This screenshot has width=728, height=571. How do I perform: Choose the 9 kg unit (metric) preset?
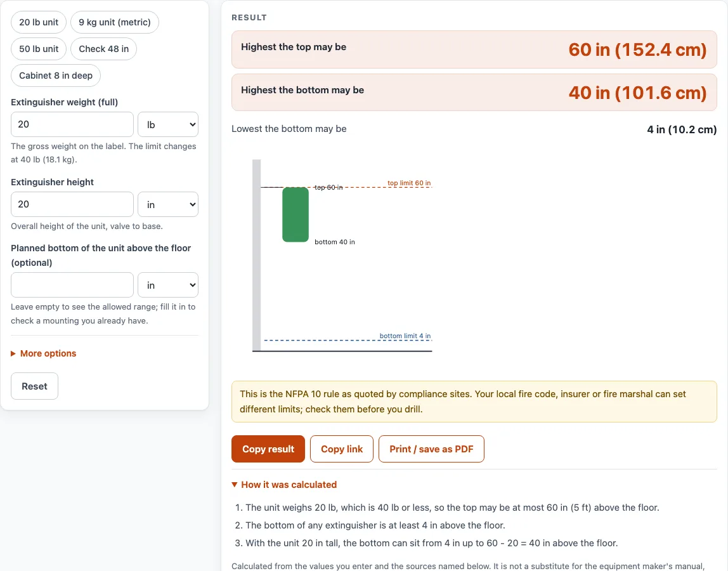[115, 22]
